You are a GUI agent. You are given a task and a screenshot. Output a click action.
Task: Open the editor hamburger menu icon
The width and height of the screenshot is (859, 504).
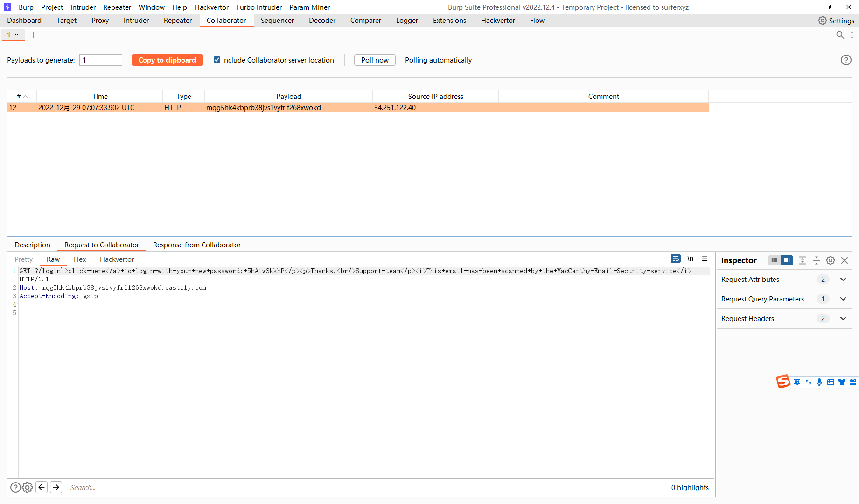tap(705, 259)
